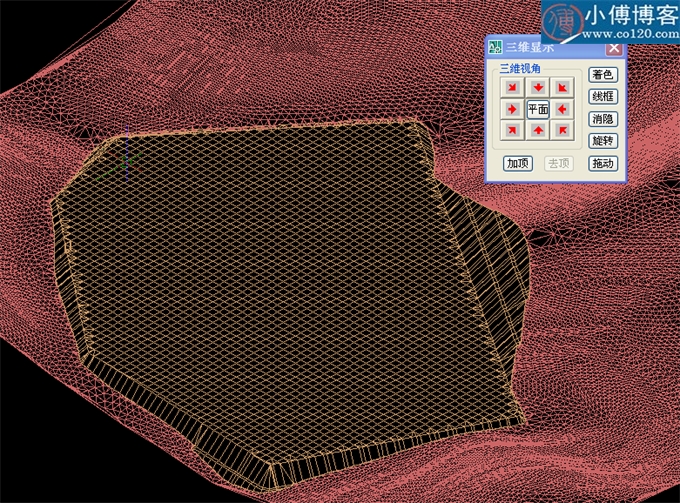Viewport: 680px width, 503px height.
Task: Select the up-right arrow view (bottom-left of grid)
Action: 512,130
